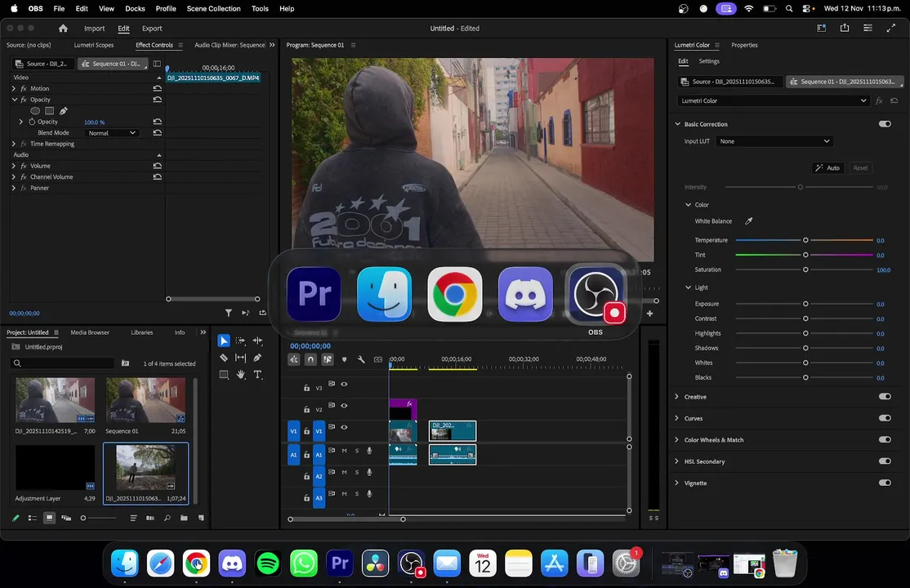Click the Lumetri Auto button
910x588 pixels.
point(827,167)
